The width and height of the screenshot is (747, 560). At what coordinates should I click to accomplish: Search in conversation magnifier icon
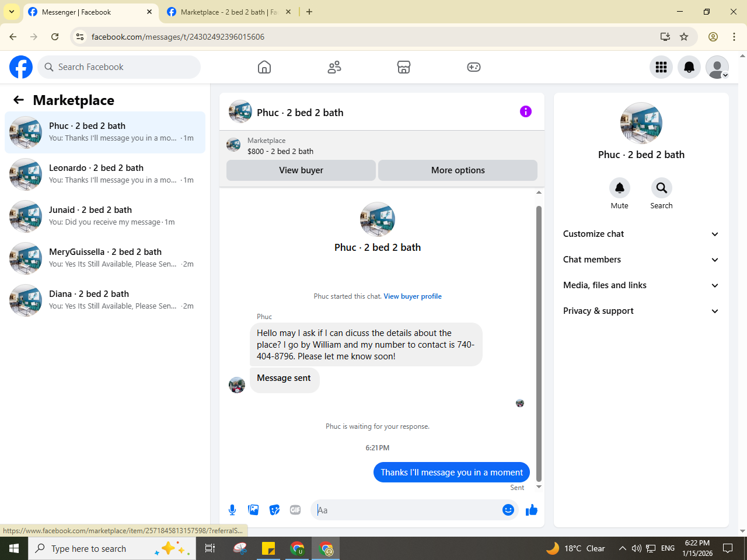click(x=662, y=188)
